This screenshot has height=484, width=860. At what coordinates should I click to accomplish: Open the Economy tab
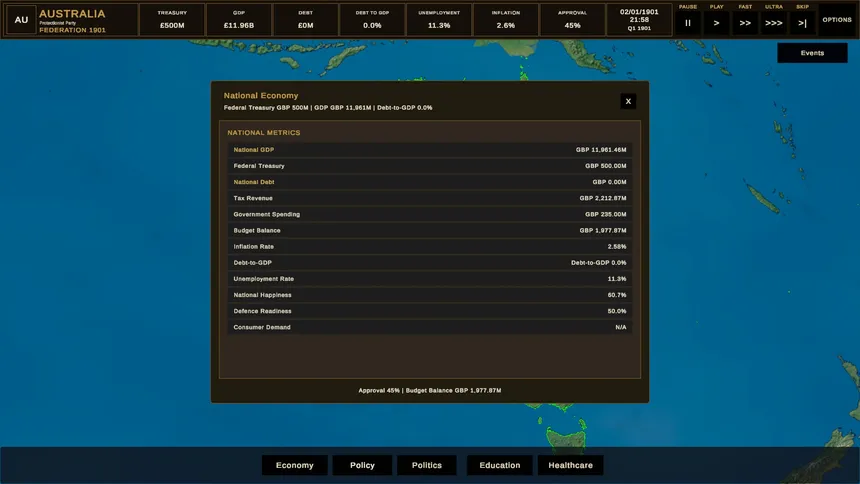(295, 465)
